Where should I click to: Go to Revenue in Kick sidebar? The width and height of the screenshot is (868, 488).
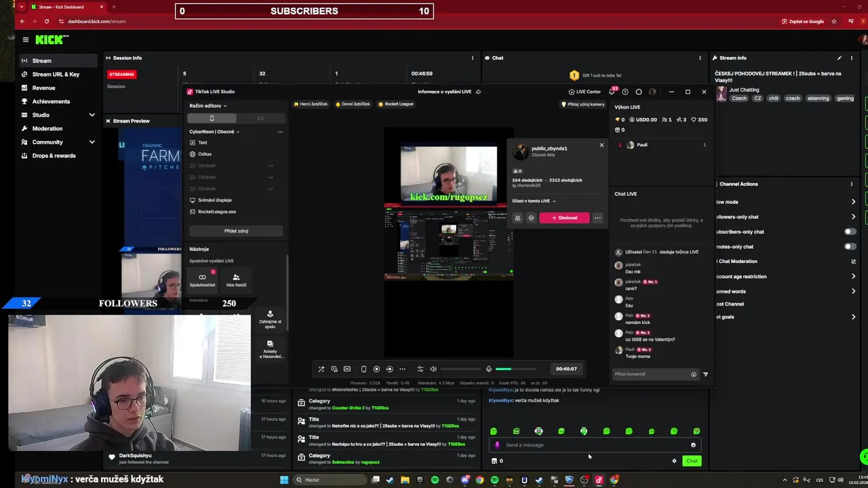pyautogui.click(x=43, y=88)
